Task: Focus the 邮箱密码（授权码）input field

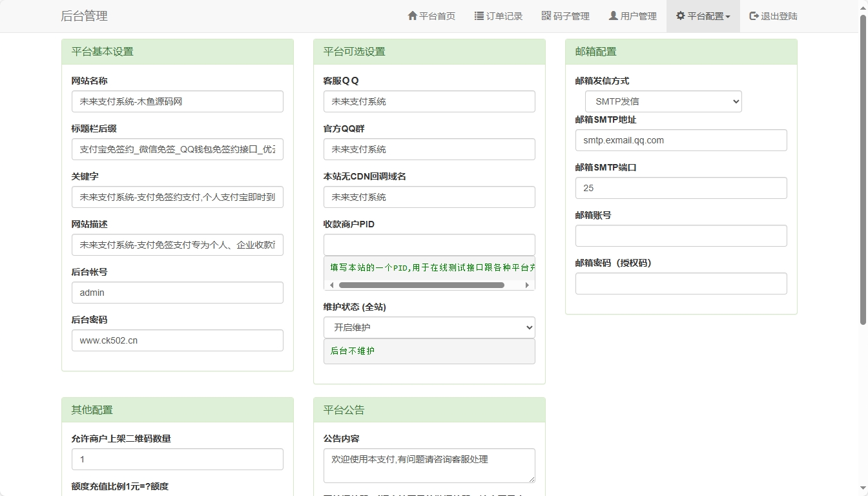Action: click(x=681, y=284)
